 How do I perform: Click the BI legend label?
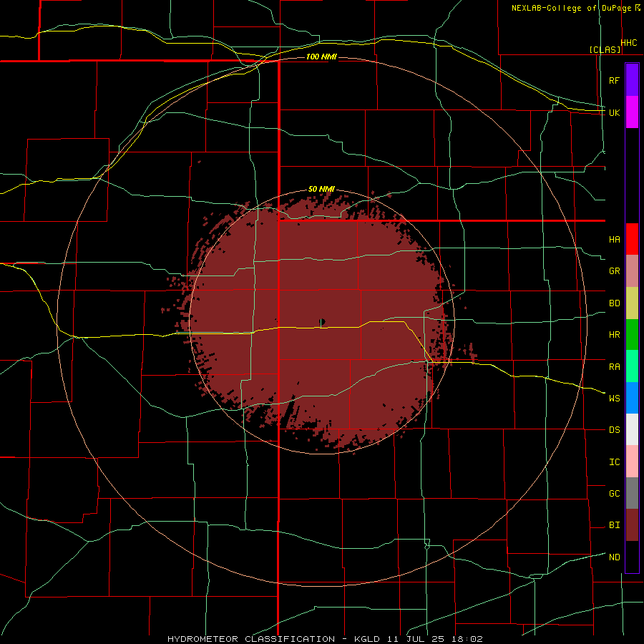[614, 525]
